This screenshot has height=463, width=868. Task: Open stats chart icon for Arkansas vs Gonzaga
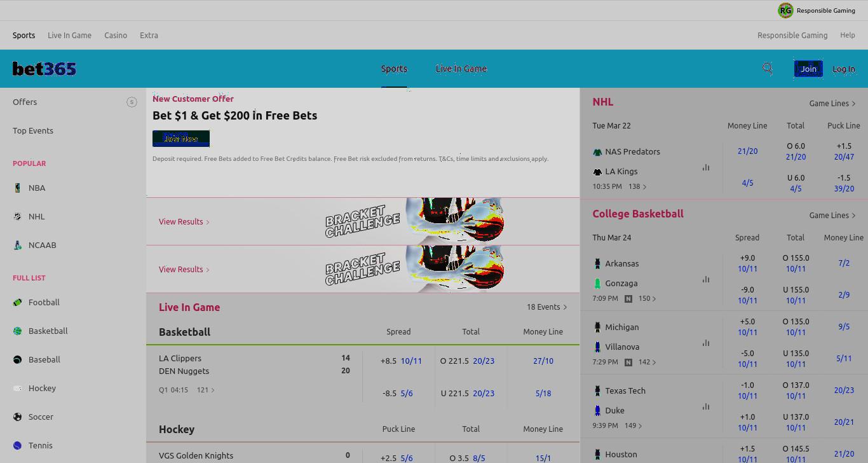pos(706,279)
